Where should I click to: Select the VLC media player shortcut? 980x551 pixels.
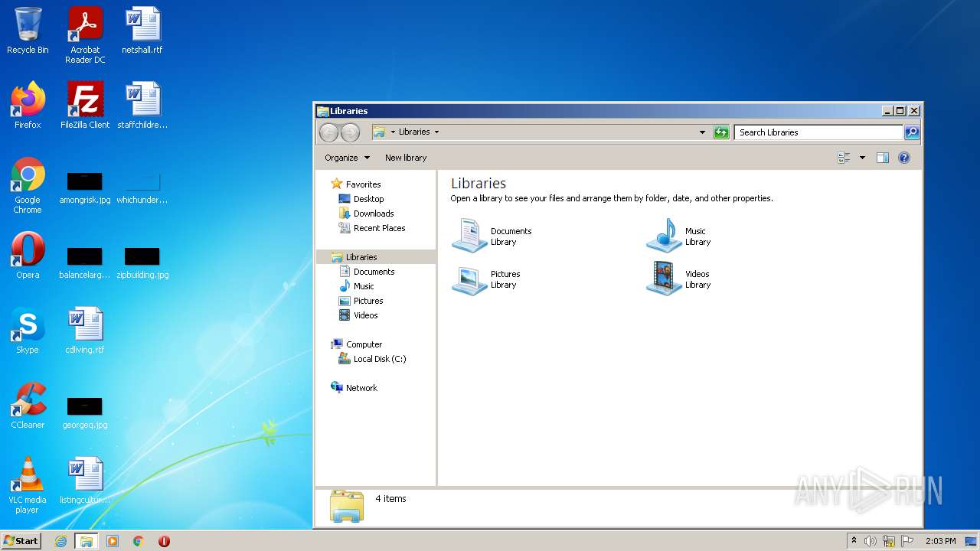point(28,485)
